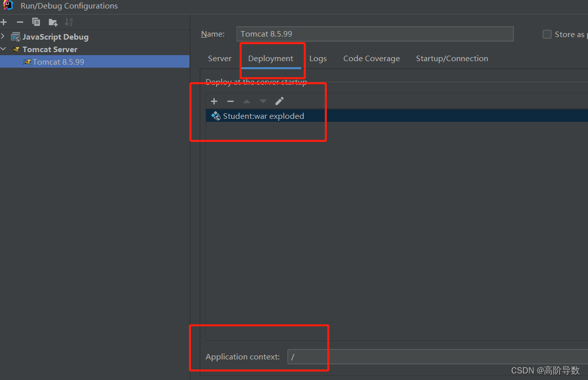
Task: Remove the selected run configuration
Action: click(20, 22)
